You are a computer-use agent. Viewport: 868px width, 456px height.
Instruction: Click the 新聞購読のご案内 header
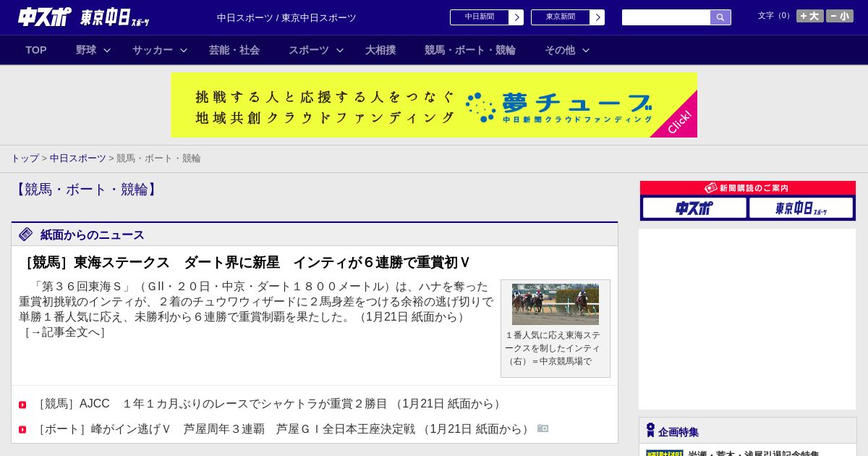point(748,187)
